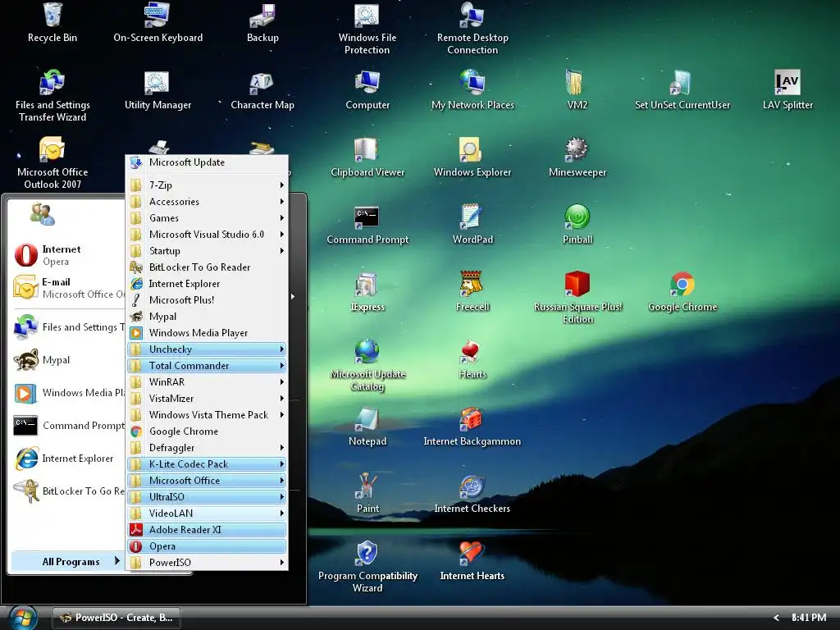Image resolution: width=840 pixels, height=630 pixels.
Task: Open Command Prompt from Start menu recent list
Action: [x=68, y=426]
